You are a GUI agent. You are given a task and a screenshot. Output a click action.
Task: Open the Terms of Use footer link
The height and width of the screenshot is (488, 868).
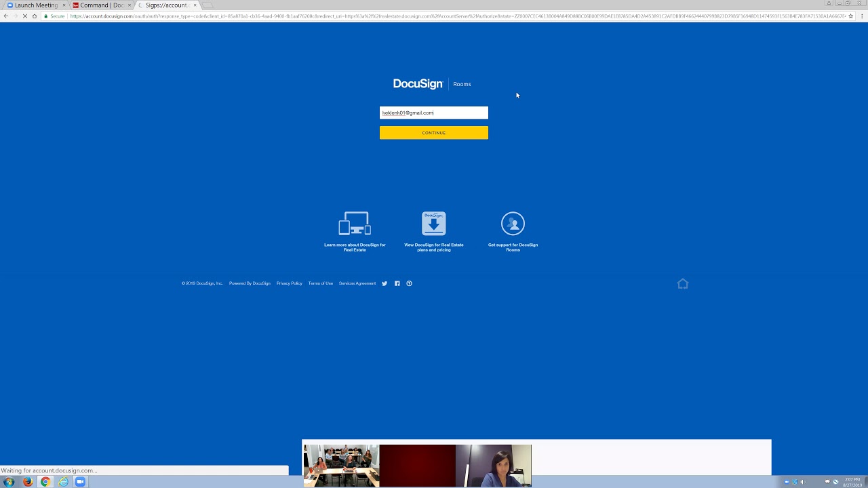click(x=321, y=283)
